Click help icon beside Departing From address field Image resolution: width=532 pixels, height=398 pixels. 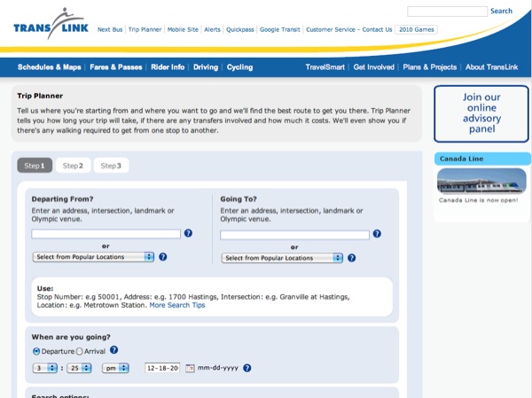pyautogui.click(x=188, y=234)
